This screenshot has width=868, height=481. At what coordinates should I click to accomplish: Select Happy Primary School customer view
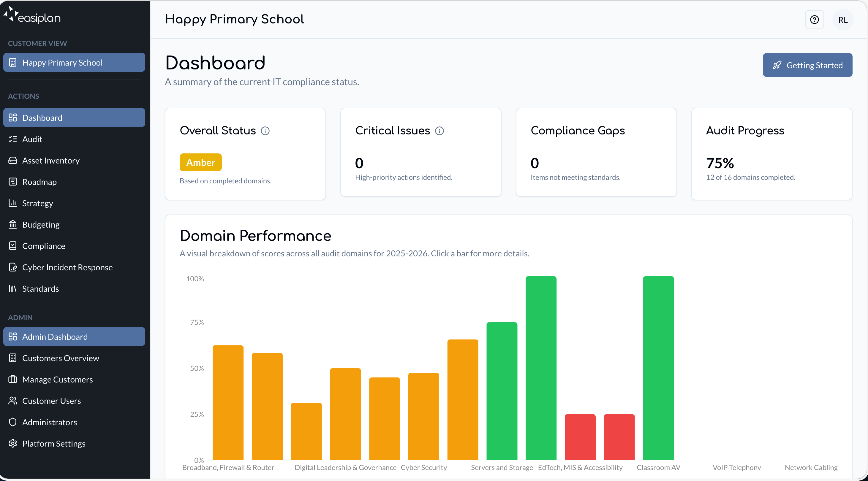coord(74,62)
